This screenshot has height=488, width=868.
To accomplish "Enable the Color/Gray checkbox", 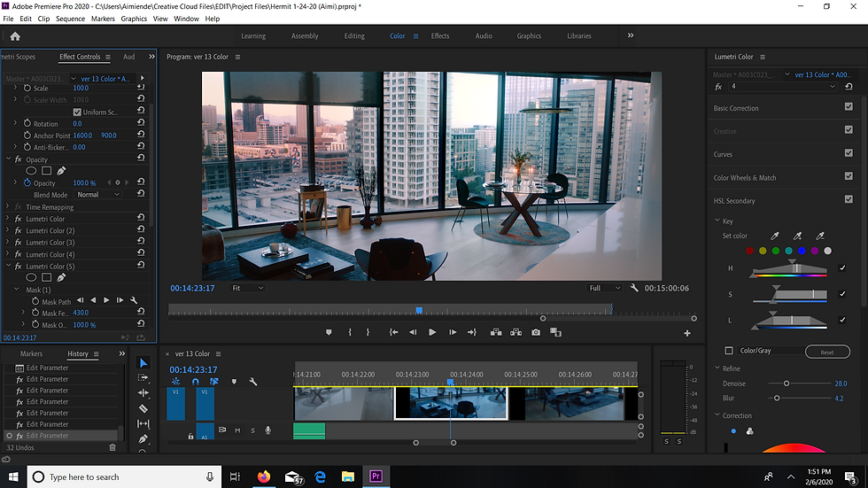I will [x=729, y=351].
